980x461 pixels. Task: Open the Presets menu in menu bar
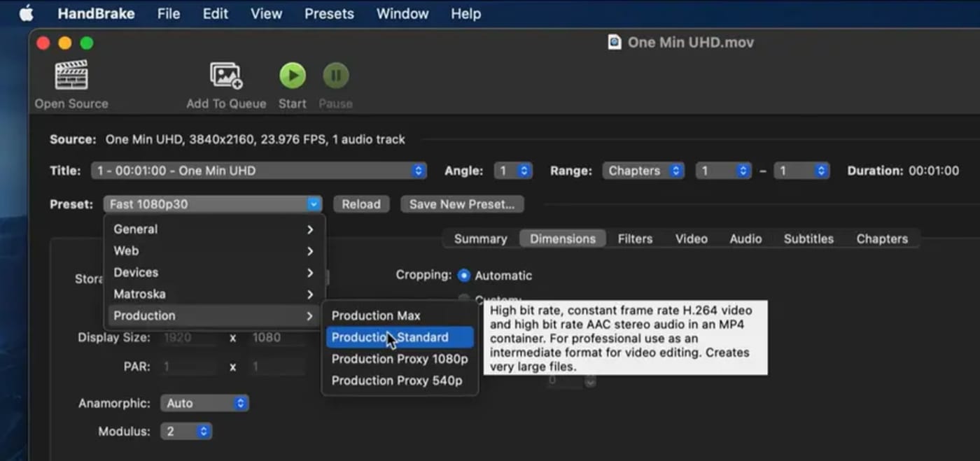click(x=329, y=13)
